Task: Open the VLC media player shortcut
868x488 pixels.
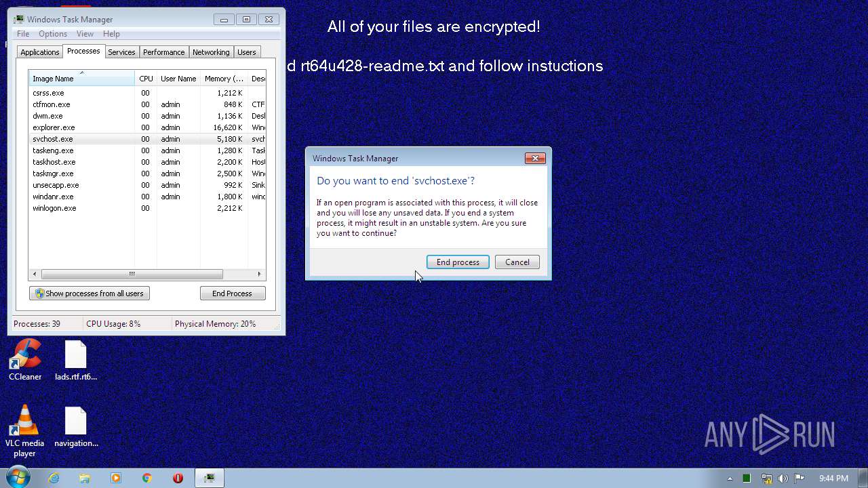Action: (x=25, y=431)
